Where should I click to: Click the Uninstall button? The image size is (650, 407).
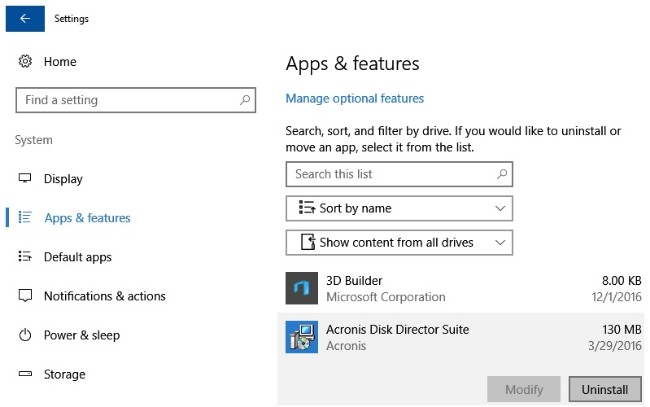point(605,389)
